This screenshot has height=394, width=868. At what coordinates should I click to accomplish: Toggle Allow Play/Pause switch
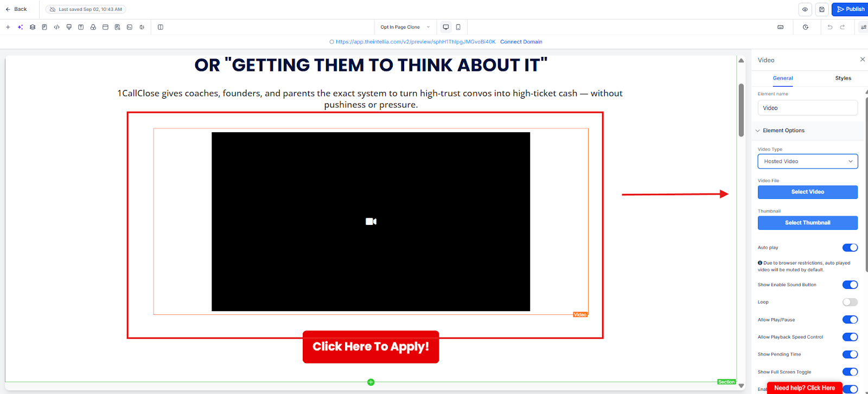(x=850, y=320)
